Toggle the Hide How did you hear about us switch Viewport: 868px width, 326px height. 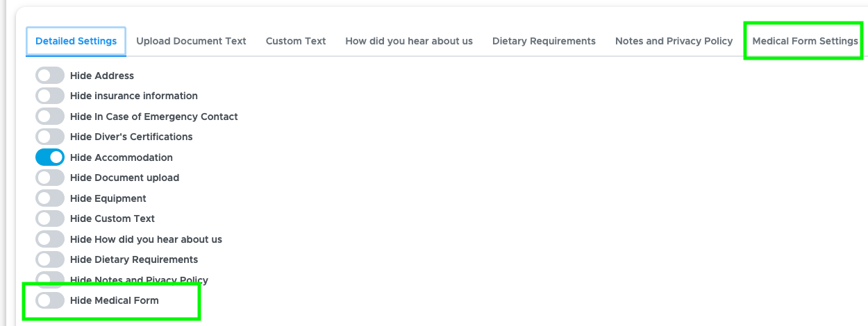[x=50, y=239]
